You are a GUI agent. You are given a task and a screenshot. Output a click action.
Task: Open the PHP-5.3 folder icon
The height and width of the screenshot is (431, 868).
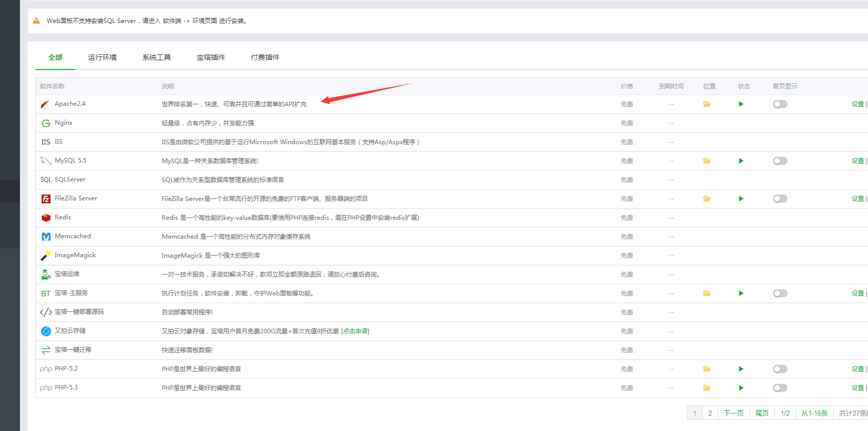tap(707, 388)
